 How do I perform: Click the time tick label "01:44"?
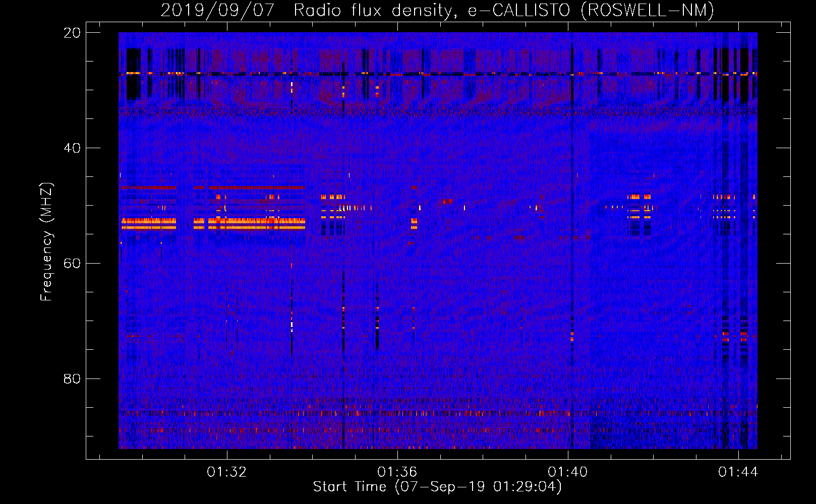(738, 472)
